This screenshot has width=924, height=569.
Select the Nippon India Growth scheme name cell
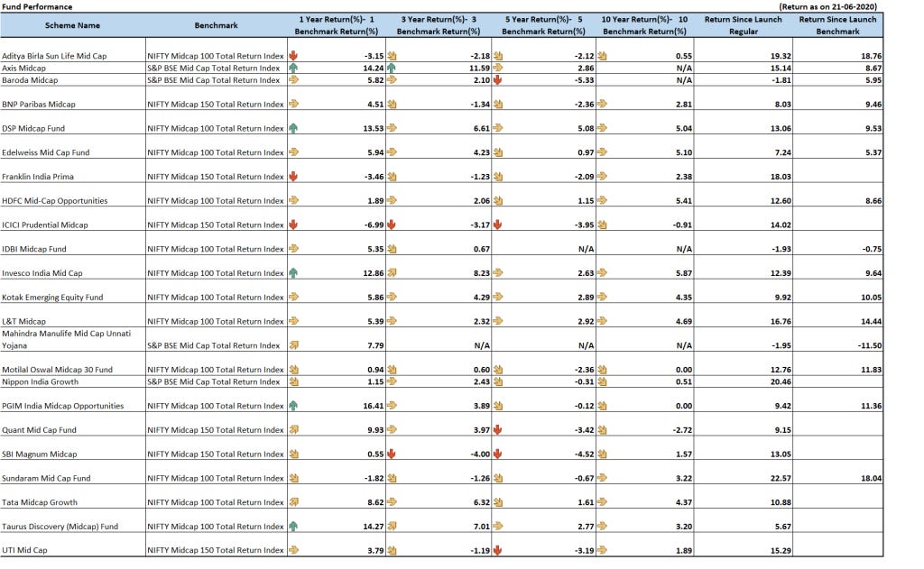[73, 381]
